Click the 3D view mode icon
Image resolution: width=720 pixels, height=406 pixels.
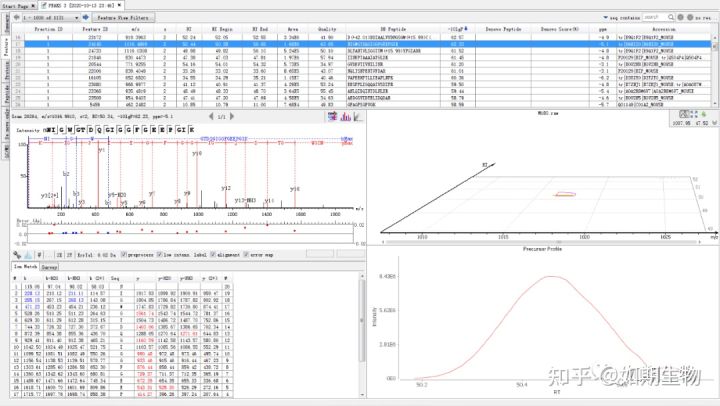[684, 114]
